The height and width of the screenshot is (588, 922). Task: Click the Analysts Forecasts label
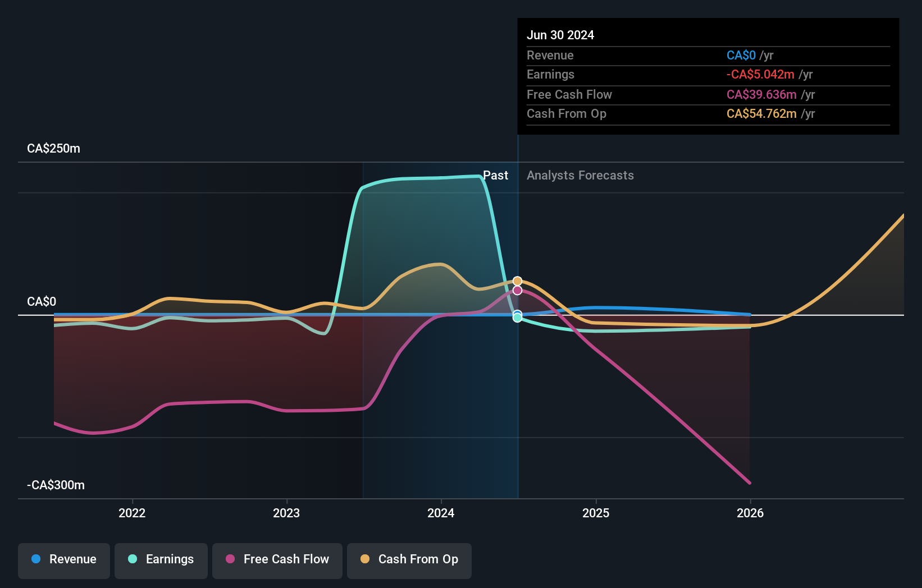580,176
